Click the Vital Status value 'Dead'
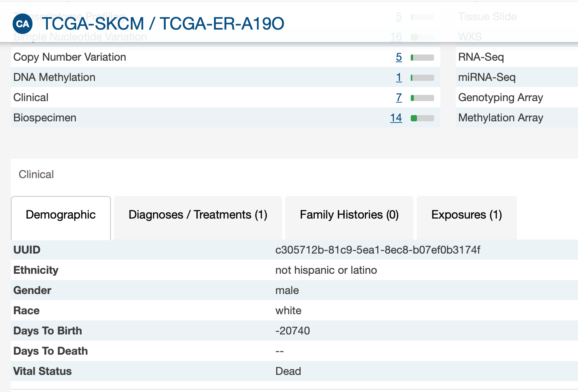 pos(288,371)
